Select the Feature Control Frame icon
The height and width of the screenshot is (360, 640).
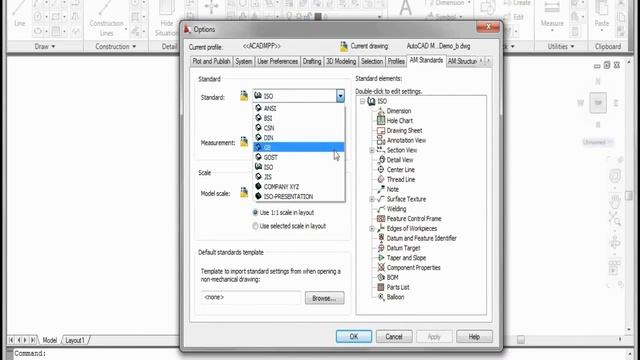tap(381, 218)
